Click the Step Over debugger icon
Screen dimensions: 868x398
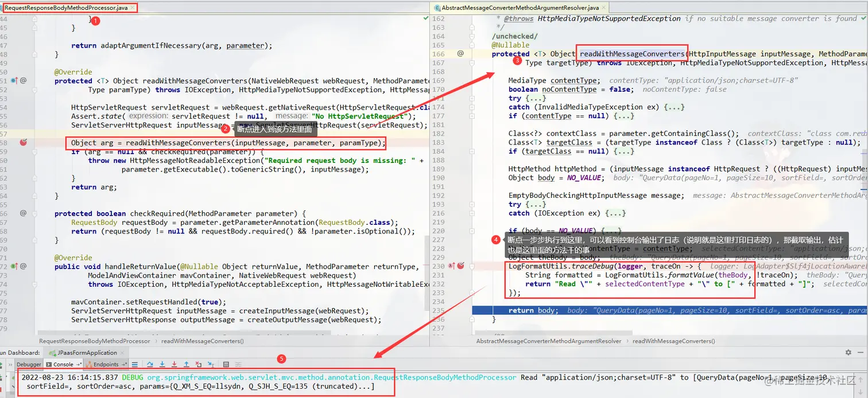pos(150,364)
